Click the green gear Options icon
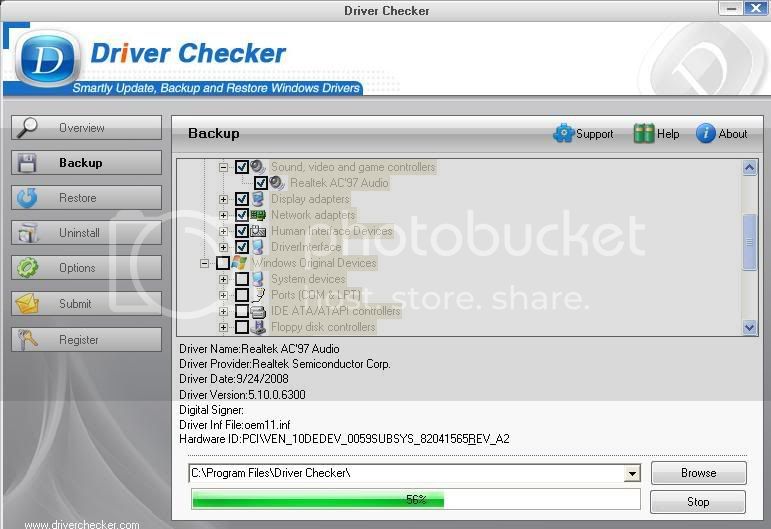This screenshot has height=529, width=771. [27, 268]
